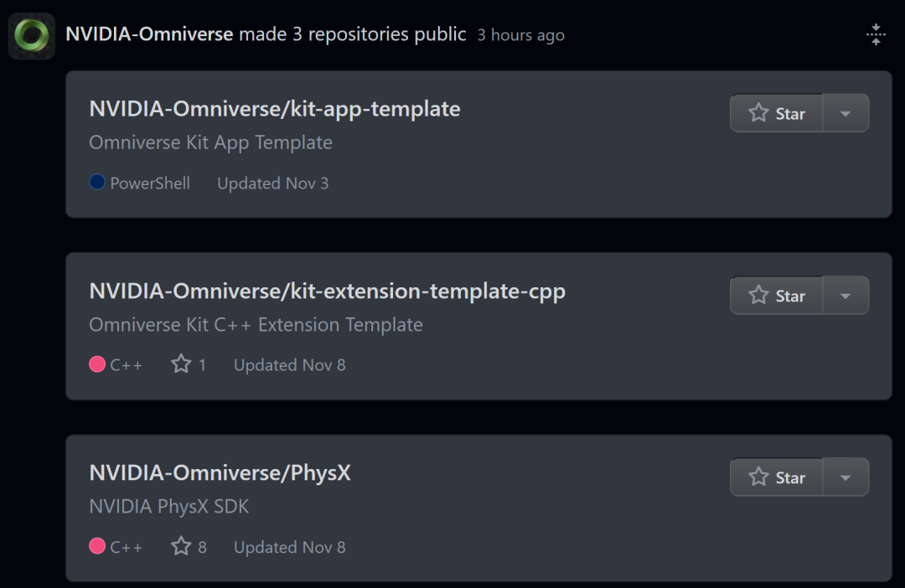Click the NVIDIA-Omniverse avatar icon
This screenshot has height=588, width=905.
coord(32,35)
